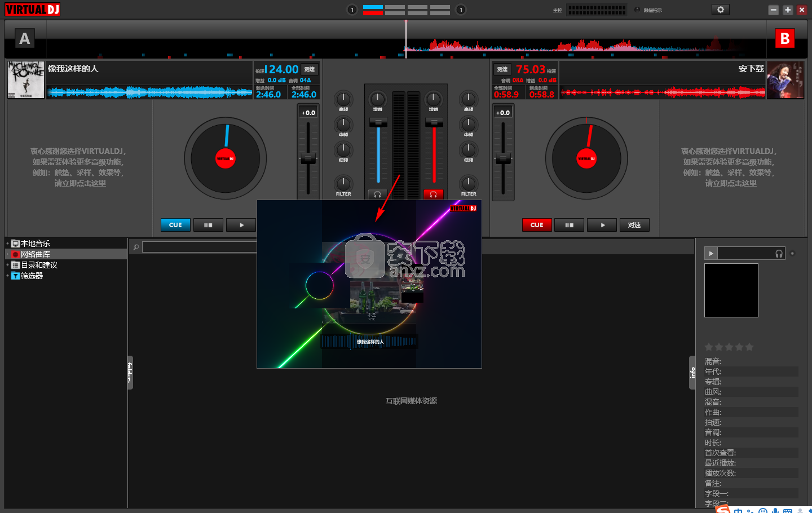The height and width of the screenshot is (513, 812).
Task: Click the right deck FILTER knob
Action: pos(469,183)
